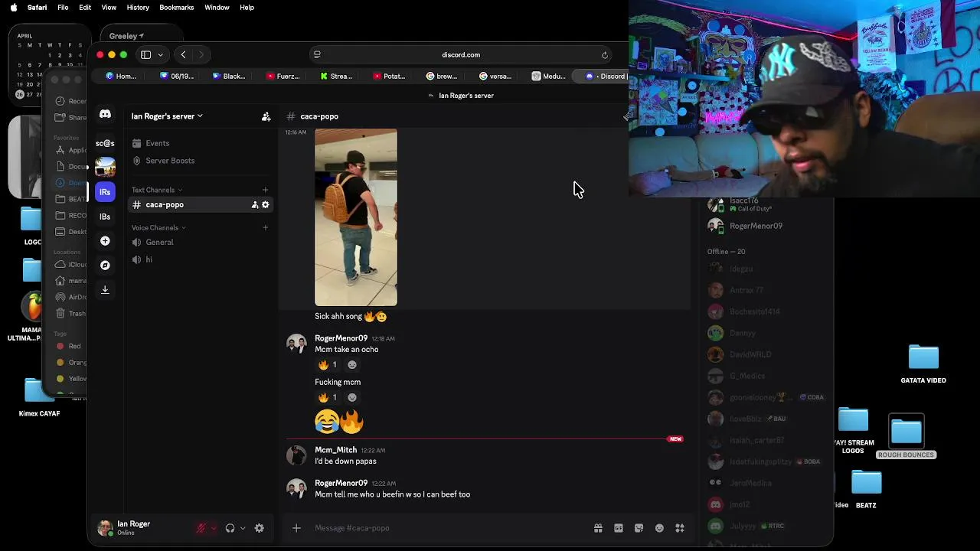The height and width of the screenshot is (551, 980).
Task: Open Safari File menu
Action: (x=63, y=7)
